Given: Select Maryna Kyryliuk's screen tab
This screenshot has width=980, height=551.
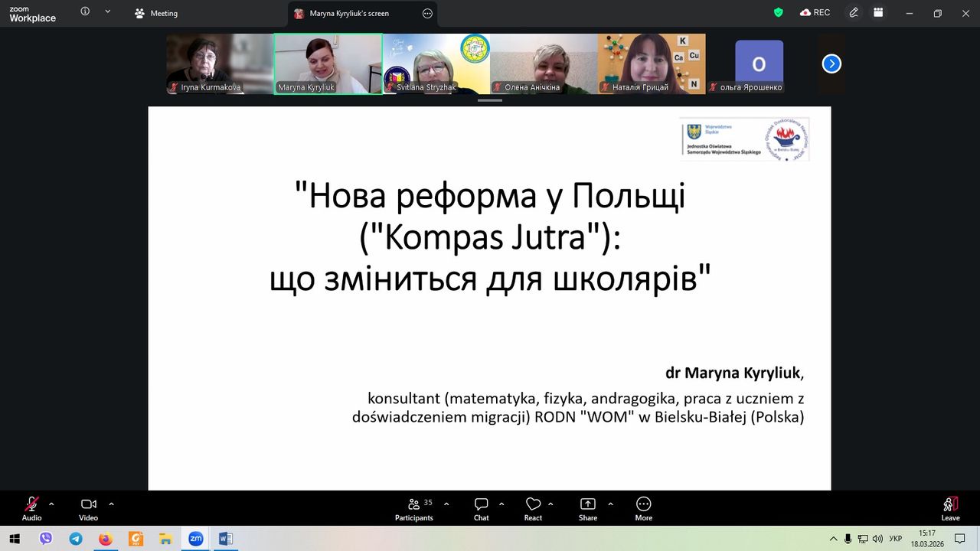Looking at the screenshot, I should 348,13.
